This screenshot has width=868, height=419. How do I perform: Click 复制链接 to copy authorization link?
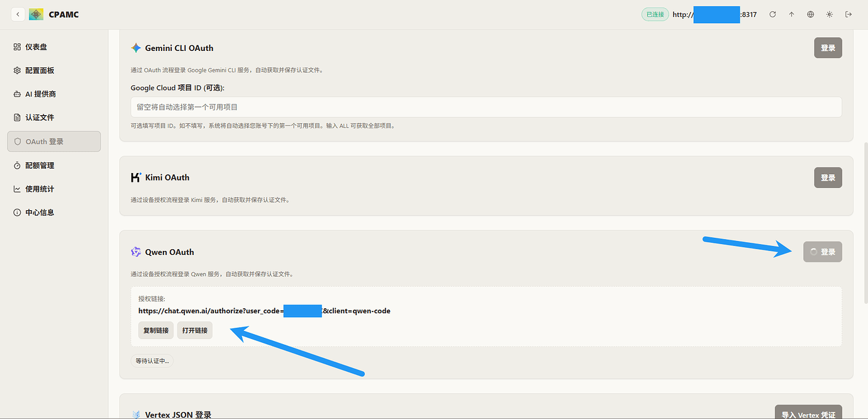156,330
